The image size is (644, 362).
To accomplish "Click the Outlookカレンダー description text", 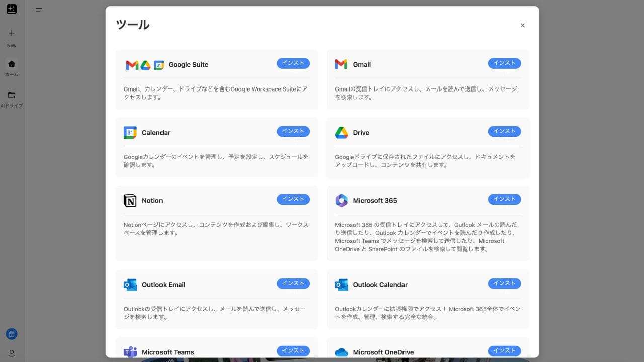I will pyautogui.click(x=428, y=313).
